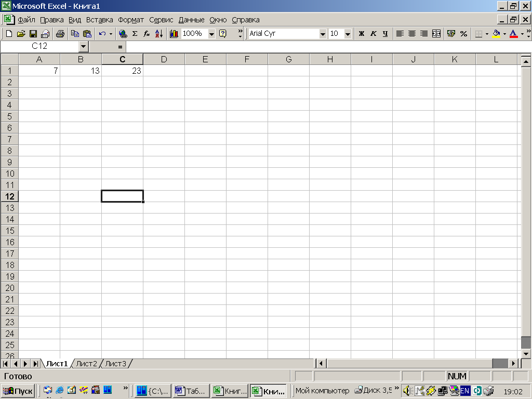Open the Name Box dropdown arrow
Viewport: 532px width, 399px height.
point(84,46)
